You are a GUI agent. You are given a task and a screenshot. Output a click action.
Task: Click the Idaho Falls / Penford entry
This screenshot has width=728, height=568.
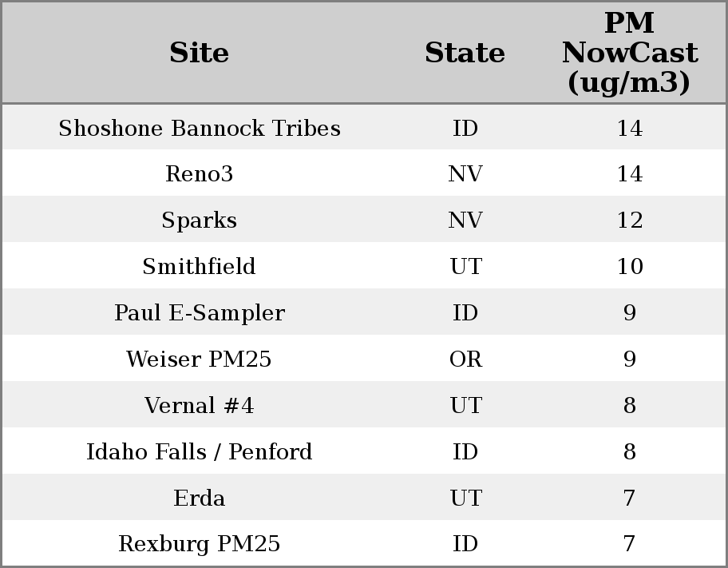pyautogui.click(x=199, y=452)
